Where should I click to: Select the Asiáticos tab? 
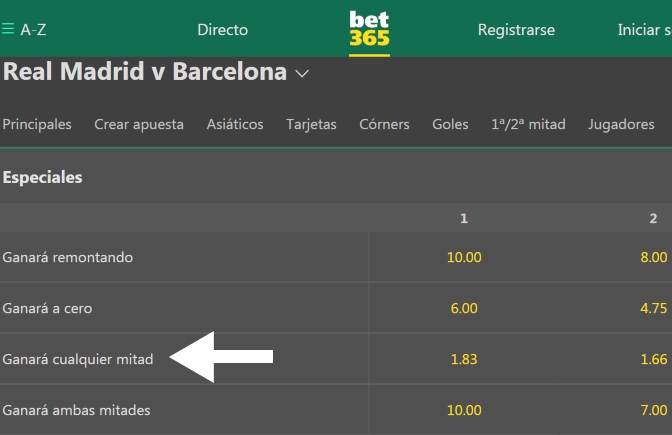coord(235,124)
